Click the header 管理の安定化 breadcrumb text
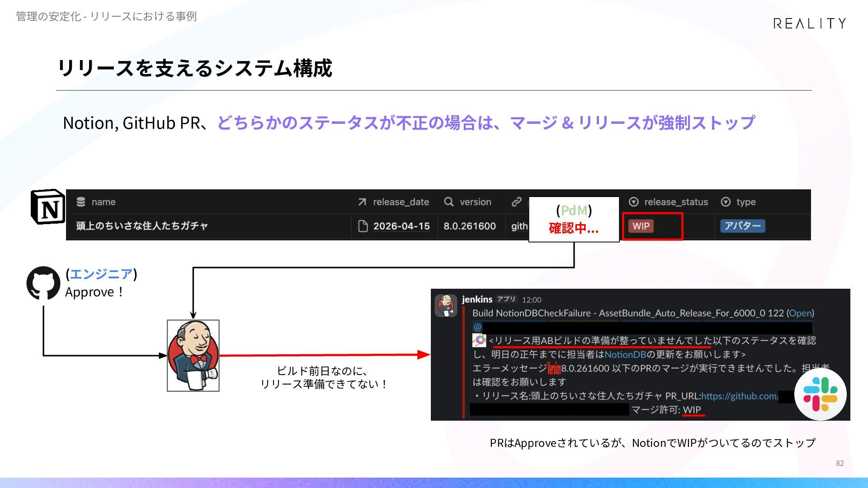Screen dimensions: 868x488 [106, 16]
